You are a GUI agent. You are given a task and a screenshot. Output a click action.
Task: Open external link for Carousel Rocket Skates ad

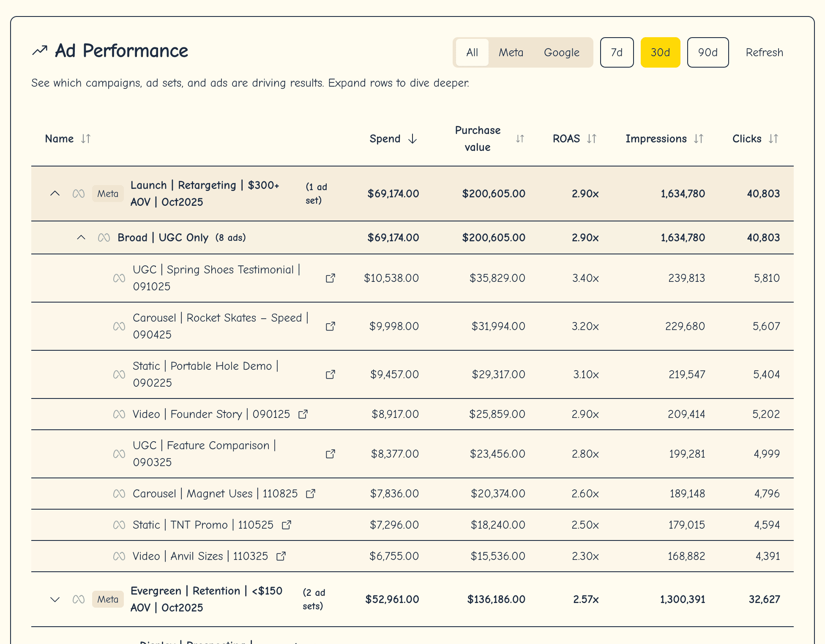331,326
